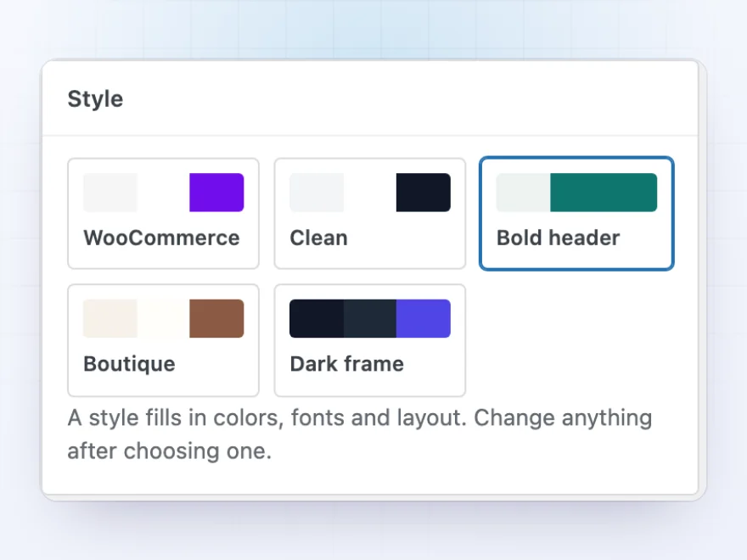The width and height of the screenshot is (747, 560).
Task: Click the "WooCommerce" label text
Action: (x=161, y=238)
